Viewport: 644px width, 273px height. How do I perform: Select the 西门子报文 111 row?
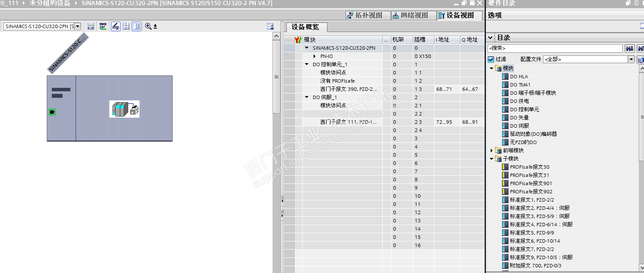(384, 122)
